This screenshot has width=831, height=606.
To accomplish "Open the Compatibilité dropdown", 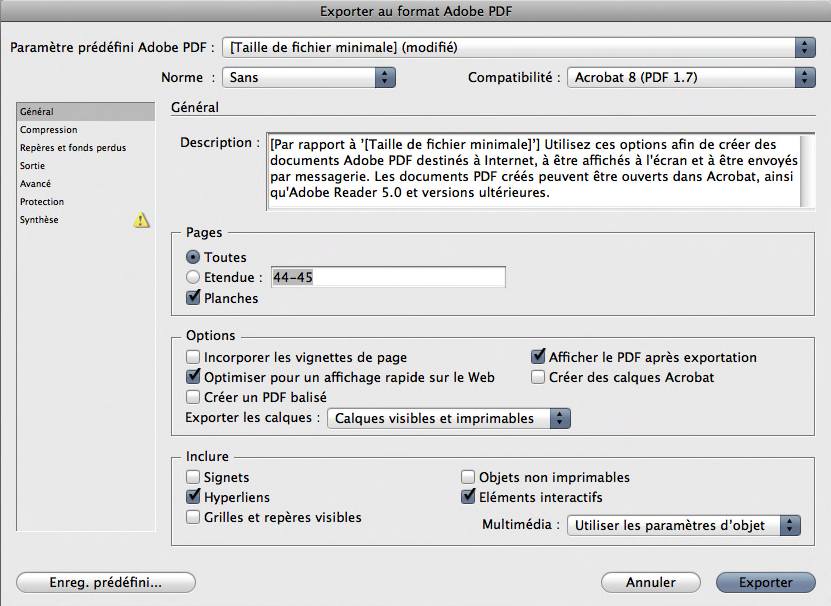I will coord(691,77).
